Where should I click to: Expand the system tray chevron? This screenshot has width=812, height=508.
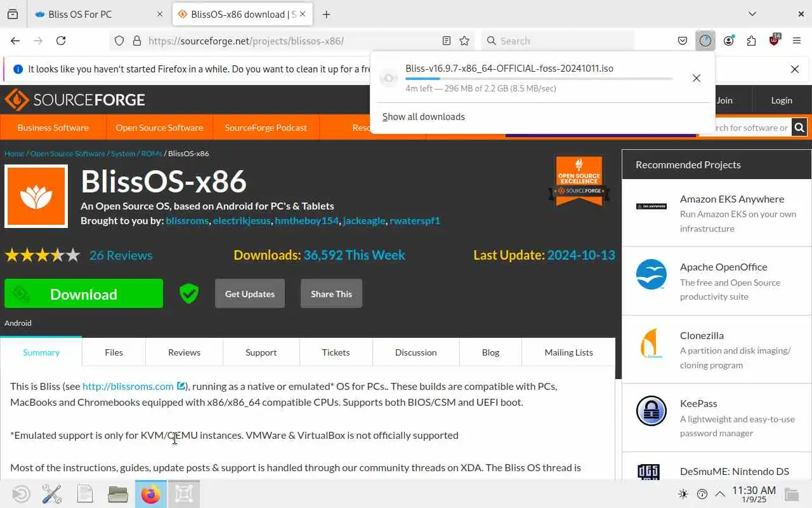coord(720,494)
